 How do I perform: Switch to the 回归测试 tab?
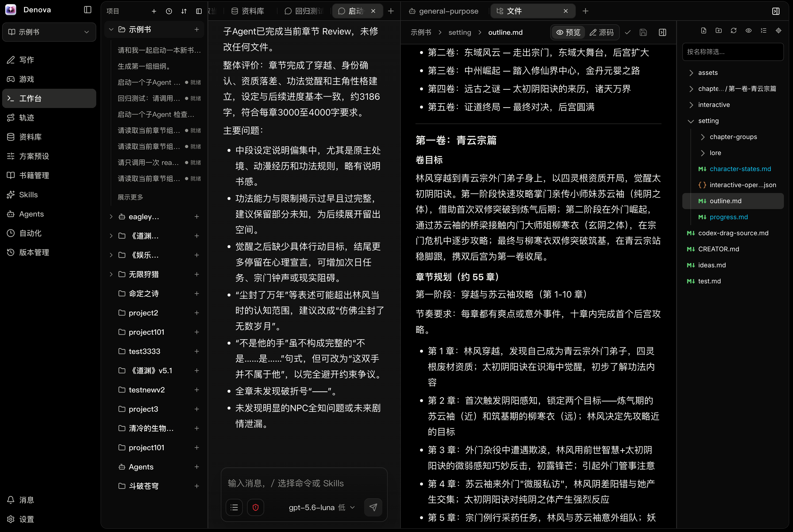pyautogui.click(x=304, y=11)
